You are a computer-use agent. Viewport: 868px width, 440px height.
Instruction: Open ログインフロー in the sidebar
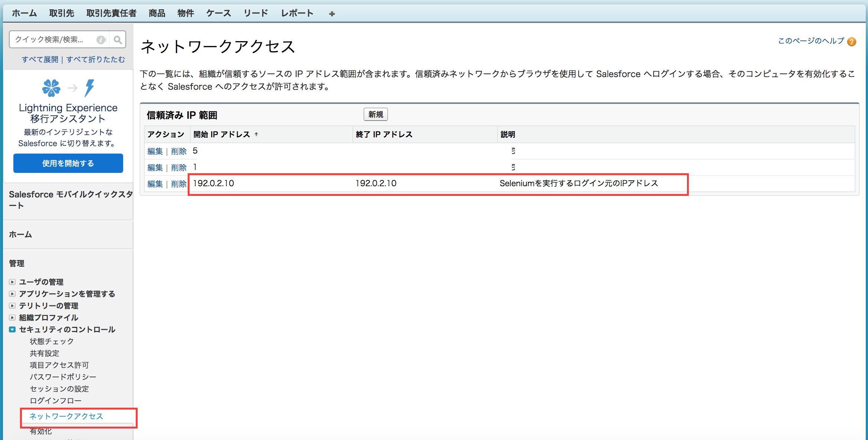point(56,401)
